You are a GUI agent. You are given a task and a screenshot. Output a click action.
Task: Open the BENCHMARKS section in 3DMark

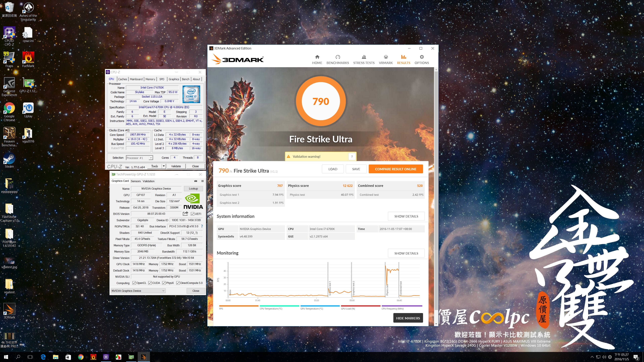click(337, 60)
